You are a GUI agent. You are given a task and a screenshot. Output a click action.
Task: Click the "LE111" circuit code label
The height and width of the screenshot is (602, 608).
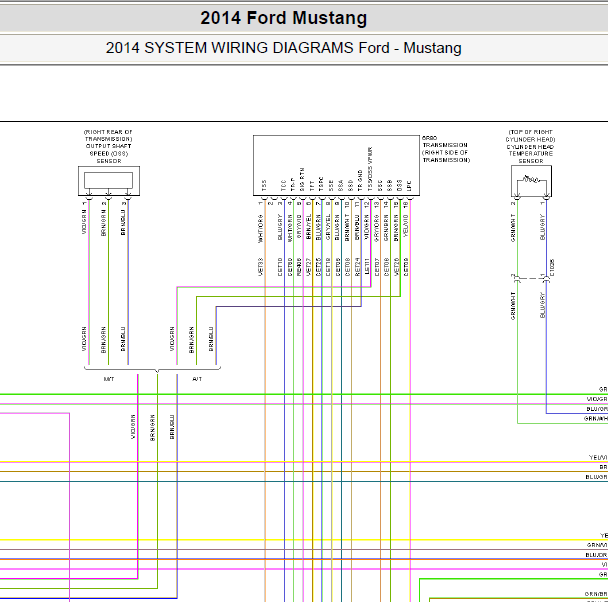click(x=367, y=267)
